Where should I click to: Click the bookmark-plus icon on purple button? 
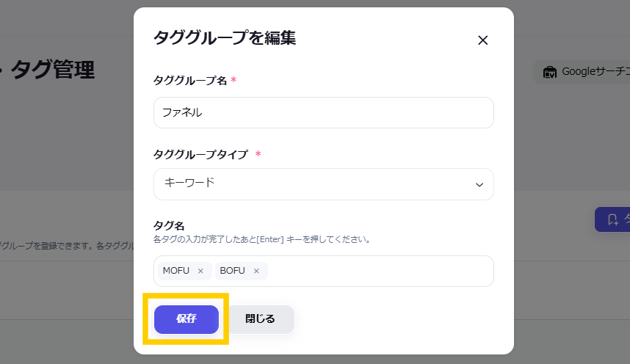(613, 219)
